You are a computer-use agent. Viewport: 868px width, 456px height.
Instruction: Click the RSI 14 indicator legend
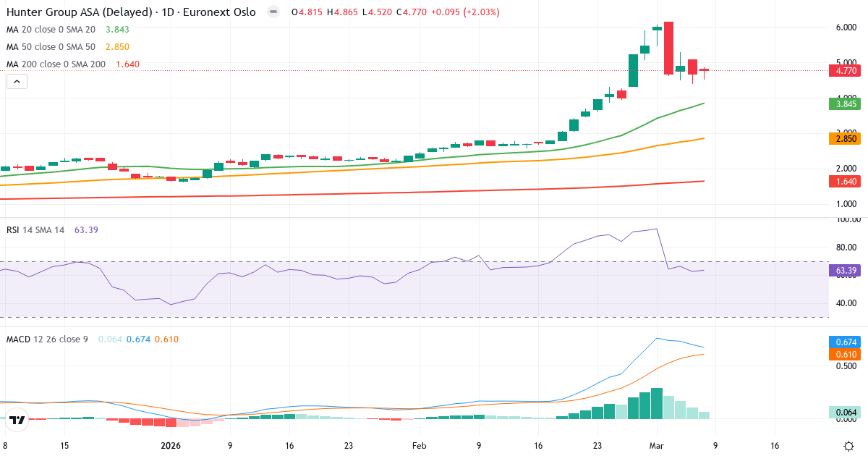click(x=35, y=230)
